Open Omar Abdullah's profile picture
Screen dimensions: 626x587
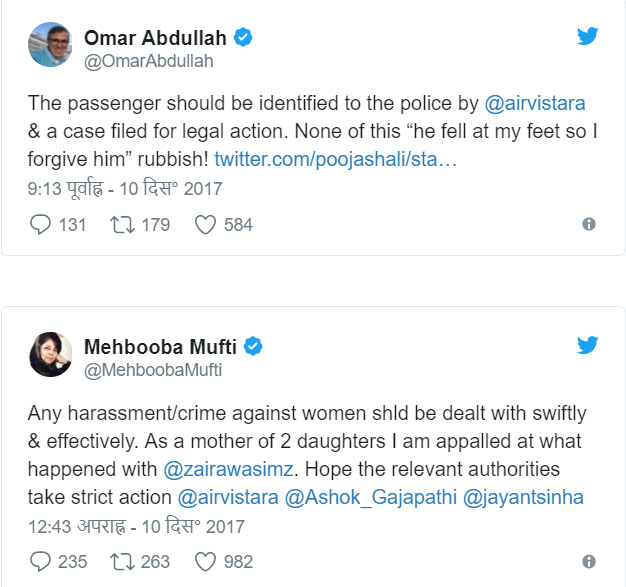click(50, 44)
